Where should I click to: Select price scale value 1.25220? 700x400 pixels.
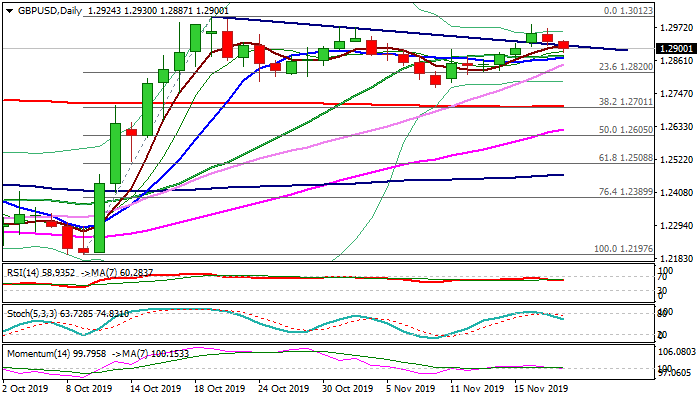click(677, 160)
